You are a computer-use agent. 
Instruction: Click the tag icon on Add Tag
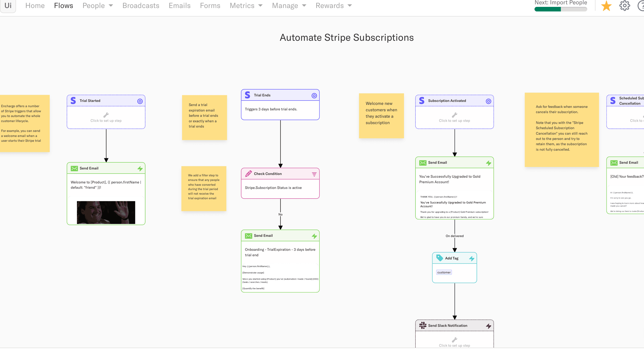click(439, 258)
